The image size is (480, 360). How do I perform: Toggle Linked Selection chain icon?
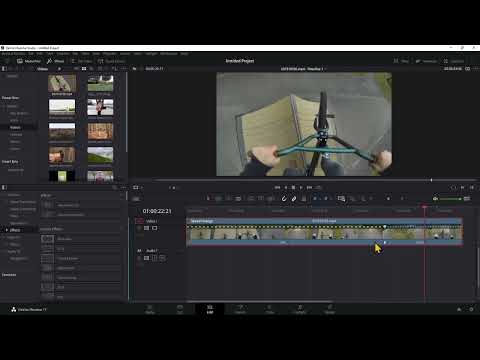[x=294, y=198]
